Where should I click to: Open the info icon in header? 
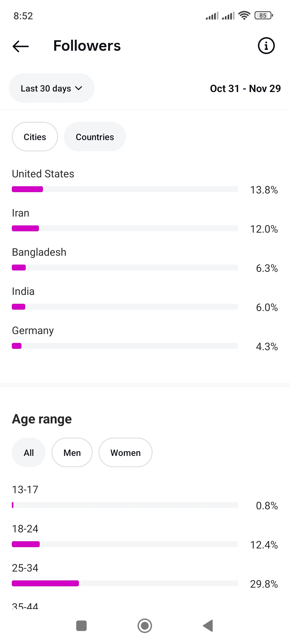coord(266,46)
